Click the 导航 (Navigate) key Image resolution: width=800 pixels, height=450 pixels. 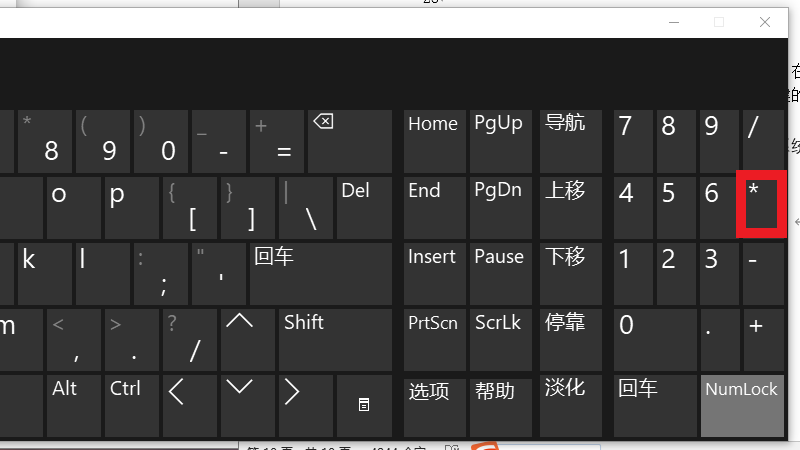570,141
